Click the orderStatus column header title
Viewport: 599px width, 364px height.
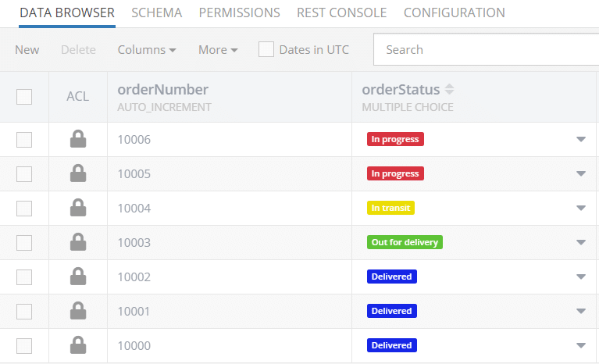point(401,90)
